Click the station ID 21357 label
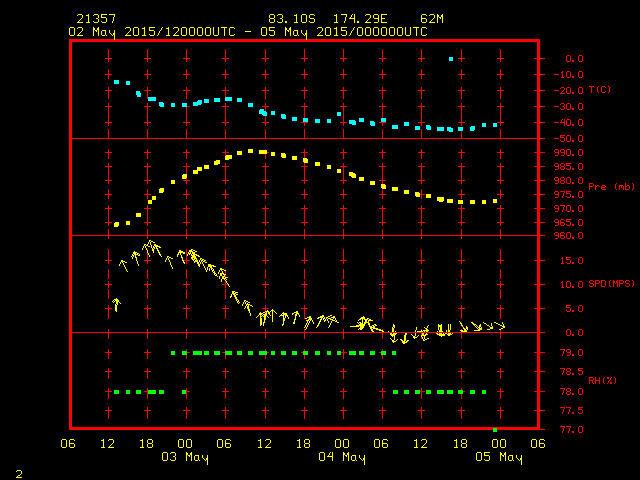The image size is (640, 480). [96, 19]
